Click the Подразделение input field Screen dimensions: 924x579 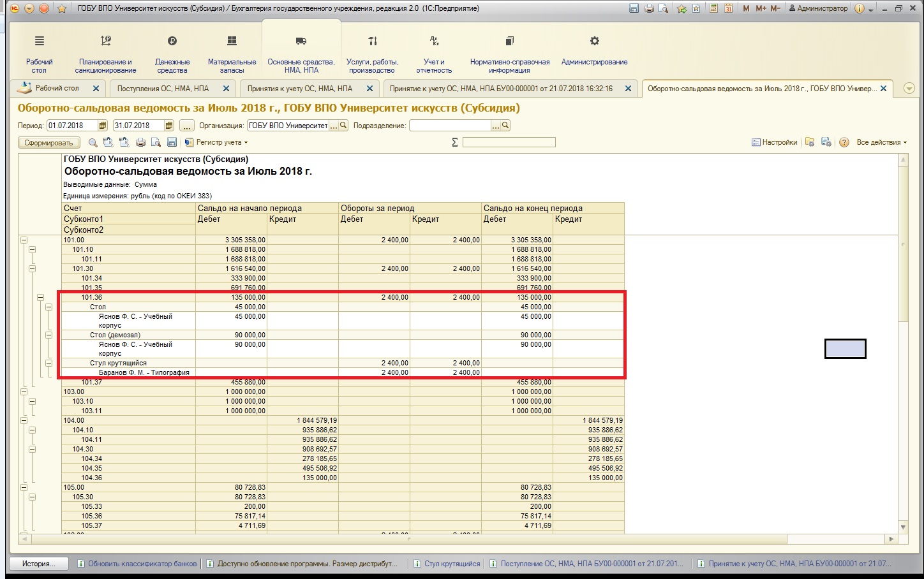click(450, 126)
